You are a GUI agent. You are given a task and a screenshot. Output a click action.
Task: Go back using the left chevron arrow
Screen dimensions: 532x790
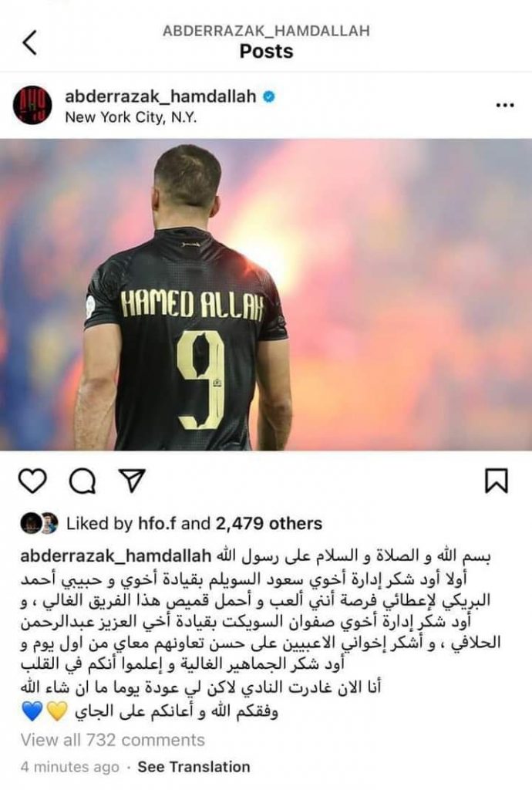[30, 42]
